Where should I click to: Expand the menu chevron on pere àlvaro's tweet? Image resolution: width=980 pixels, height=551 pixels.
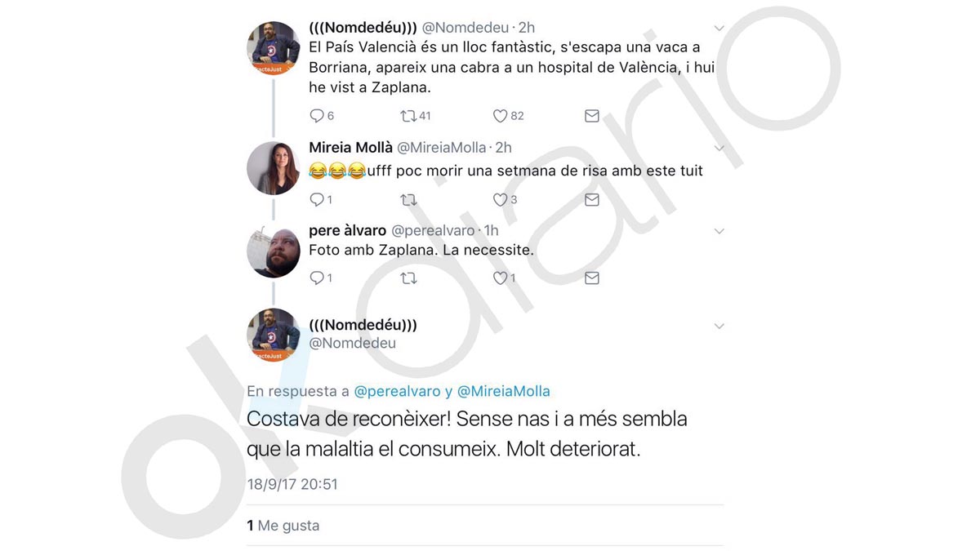click(x=719, y=232)
